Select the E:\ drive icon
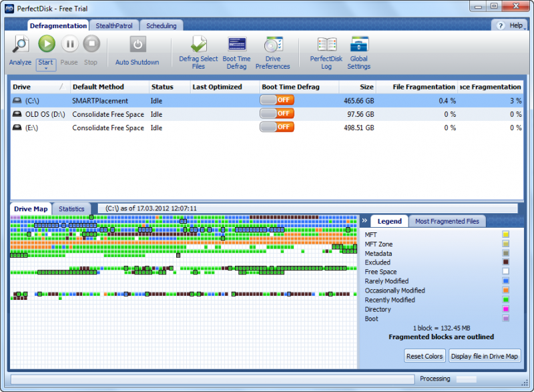This screenshot has height=392, width=534. click(17, 128)
